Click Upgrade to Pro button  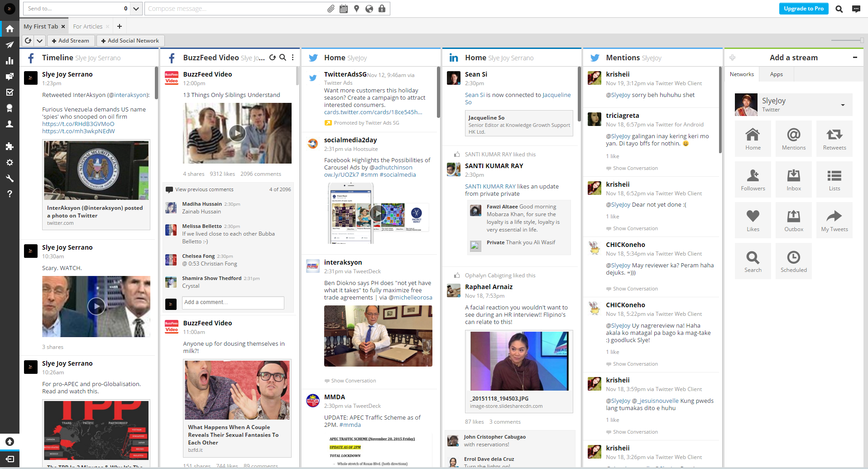click(x=804, y=9)
